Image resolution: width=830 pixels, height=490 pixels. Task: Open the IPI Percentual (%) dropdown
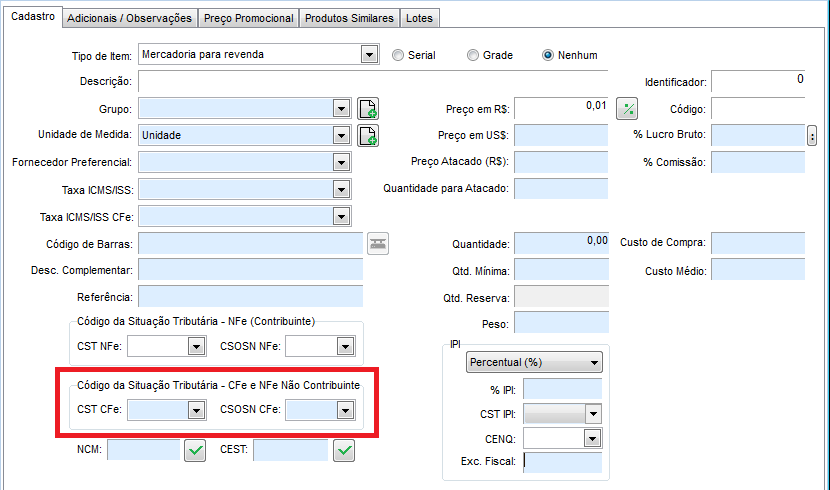[x=595, y=362]
